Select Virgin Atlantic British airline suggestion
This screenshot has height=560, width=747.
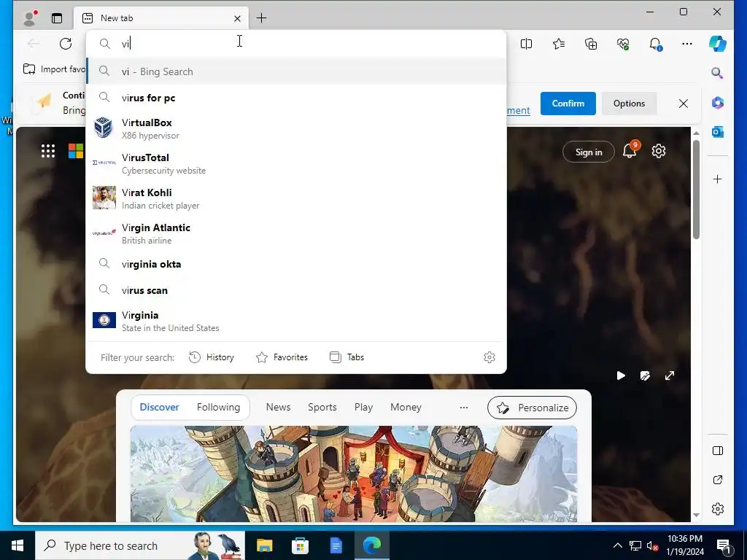(296, 233)
